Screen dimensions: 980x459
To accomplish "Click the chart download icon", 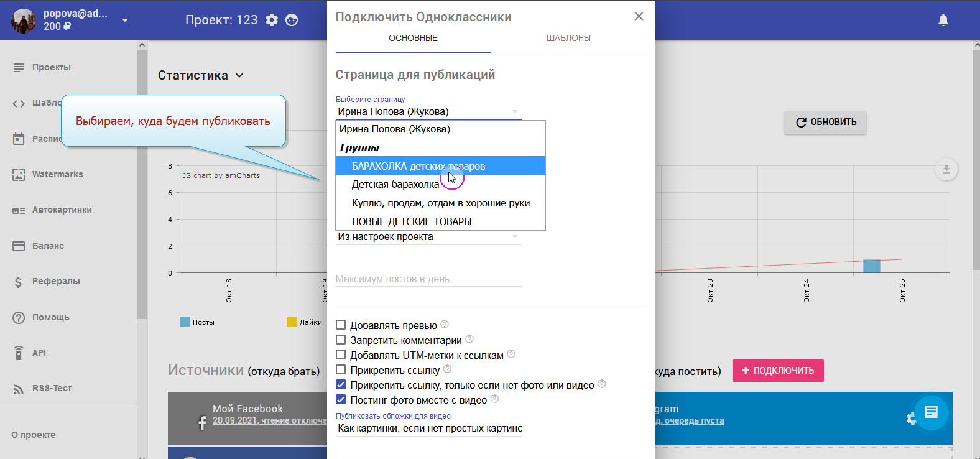I will (x=946, y=169).
